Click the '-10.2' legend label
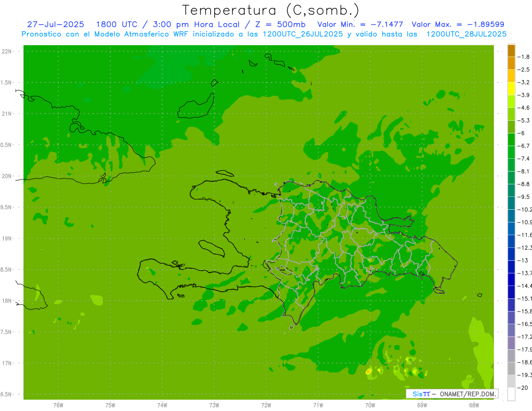The image size is (532, 411). 525,210
